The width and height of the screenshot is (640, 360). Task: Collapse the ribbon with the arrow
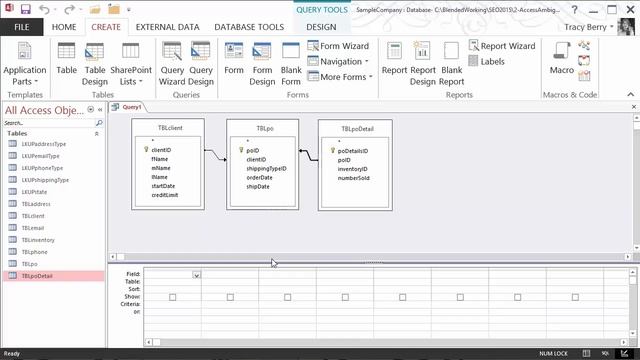[x=631, y=94]
